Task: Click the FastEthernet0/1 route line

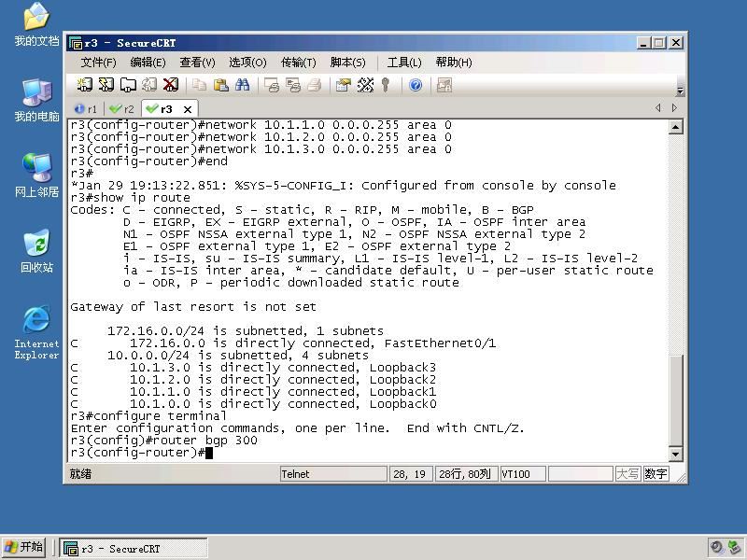Action: point(283,343)
